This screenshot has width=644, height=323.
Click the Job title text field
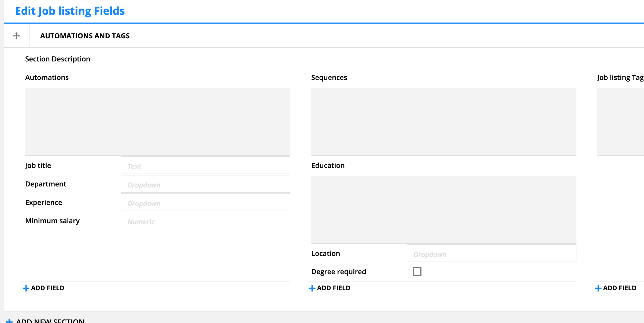(205, 166)
